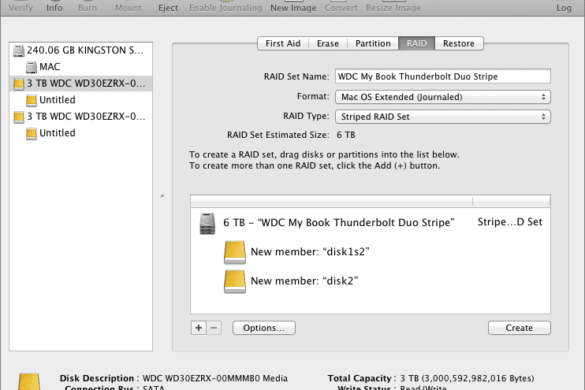Click the WDC WD30EZRX-00MMMB0 Media description text
The image size is (585, 390).
(x=215, y=378)
